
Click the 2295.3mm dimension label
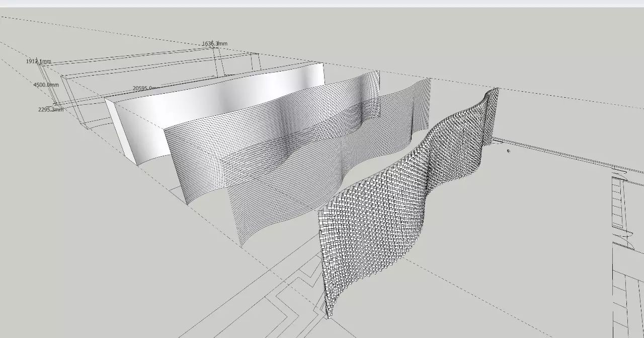tap(51, 109)
